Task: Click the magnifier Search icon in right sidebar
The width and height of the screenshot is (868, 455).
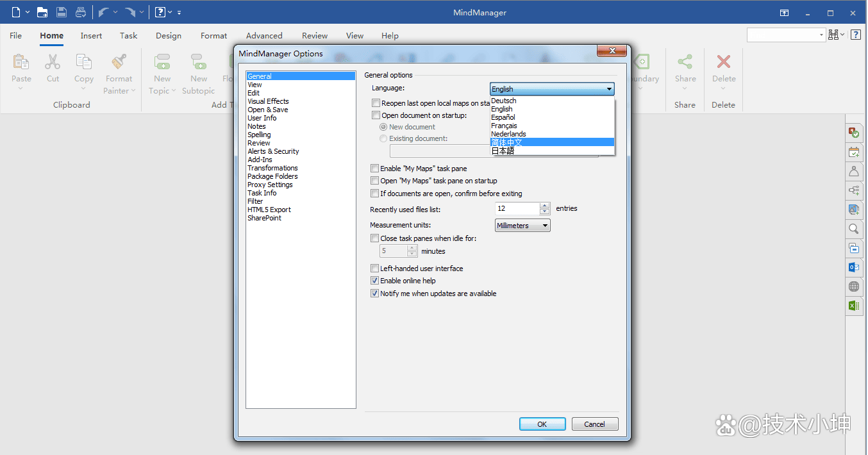Action: click(853, 229)
